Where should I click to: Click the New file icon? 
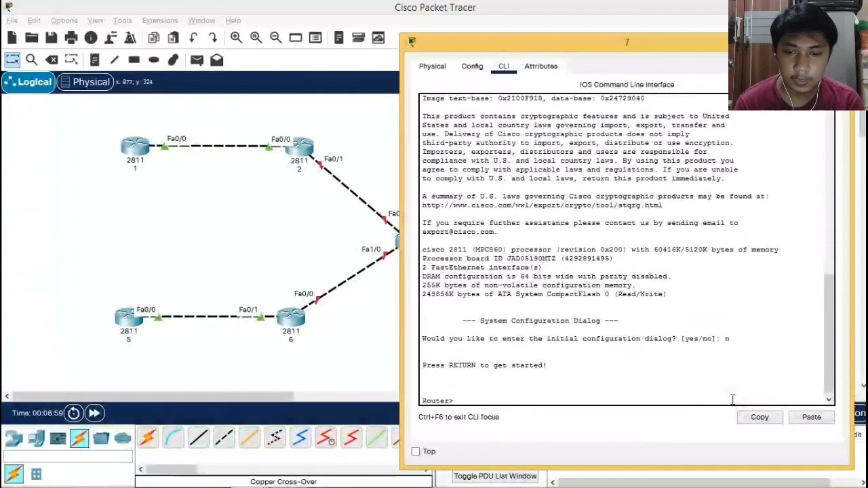(12, 38)
